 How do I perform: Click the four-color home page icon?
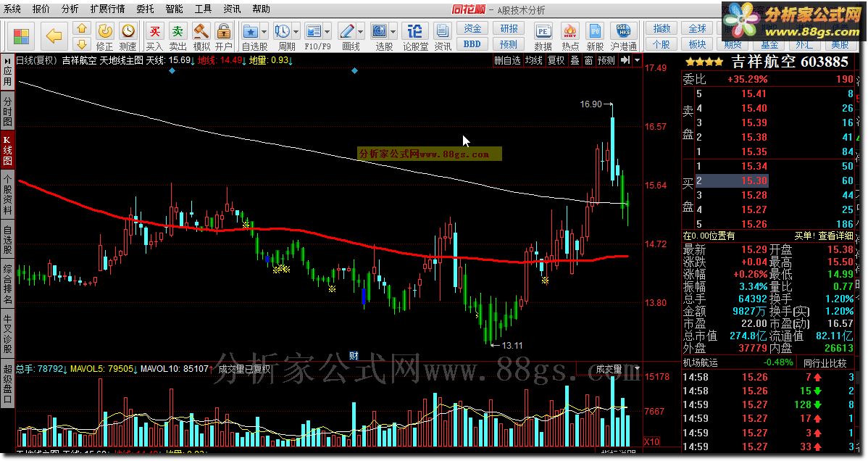(x=21, y=36)
